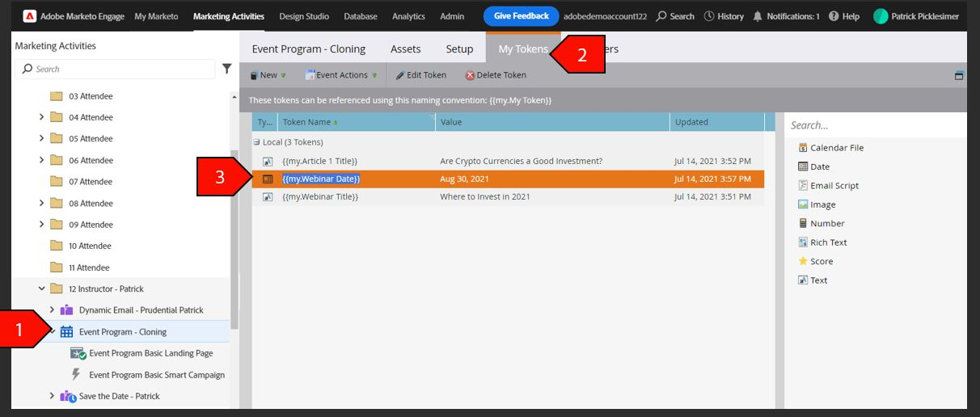The height and width of the screenshot is (417, 980).
Task: Click the Event Actions calendar icon
Action: (x=310, y=75)
